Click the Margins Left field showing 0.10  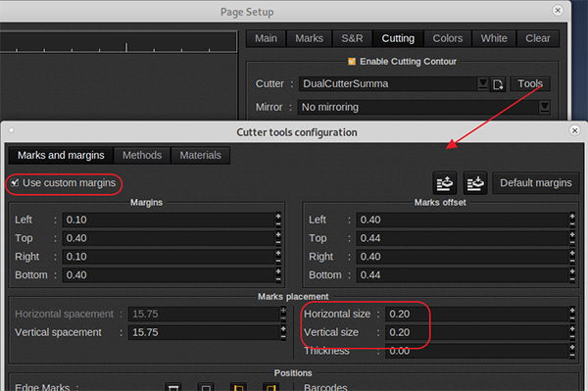point(169,220)
